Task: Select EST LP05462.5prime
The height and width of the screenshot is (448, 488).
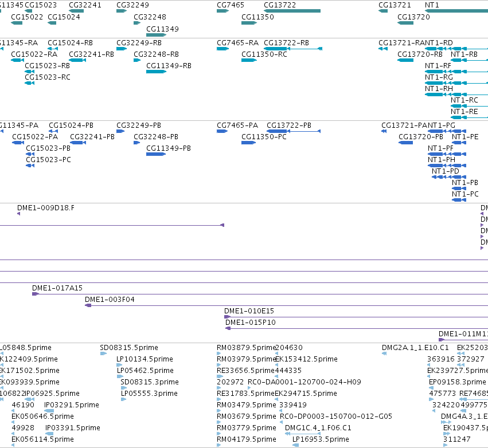Action: (145, 371)
